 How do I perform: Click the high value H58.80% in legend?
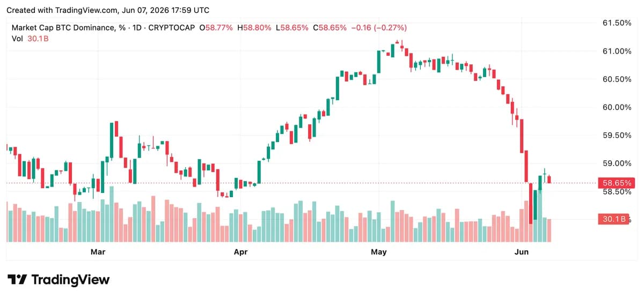tap(254, 27)
